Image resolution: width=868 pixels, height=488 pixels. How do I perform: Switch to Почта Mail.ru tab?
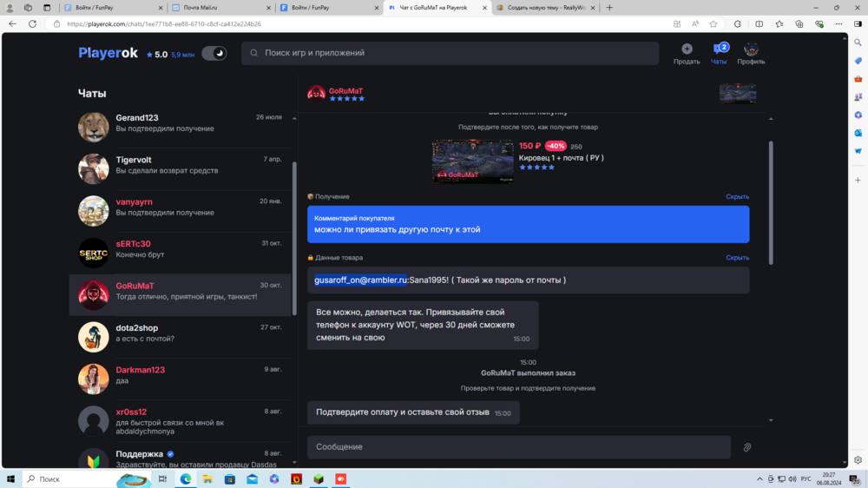tap(220, 8)
